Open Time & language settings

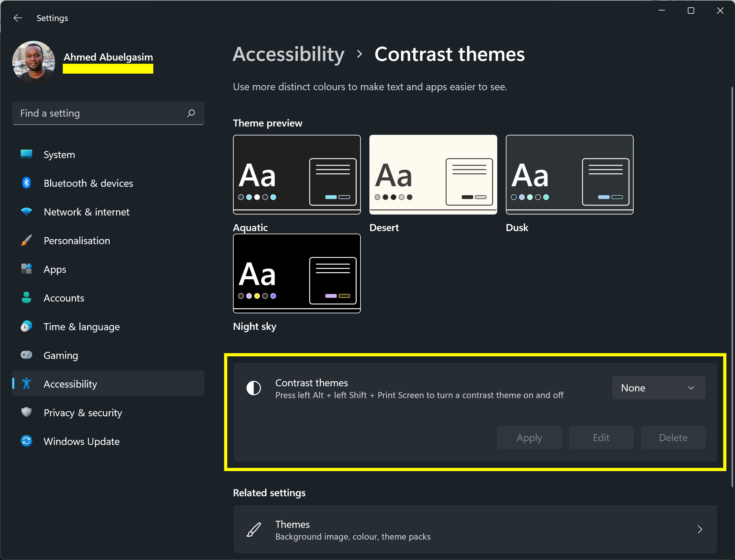[81, 326]
